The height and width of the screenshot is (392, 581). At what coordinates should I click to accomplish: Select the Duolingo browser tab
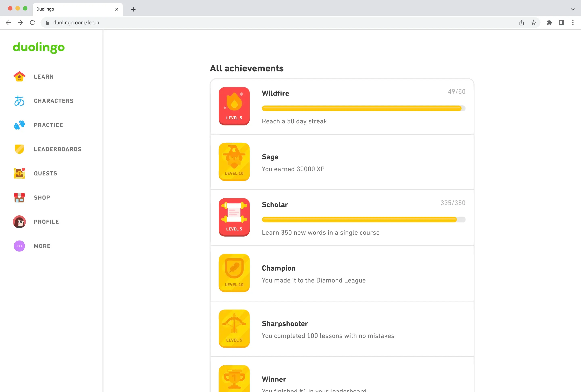tap(77, 9)
